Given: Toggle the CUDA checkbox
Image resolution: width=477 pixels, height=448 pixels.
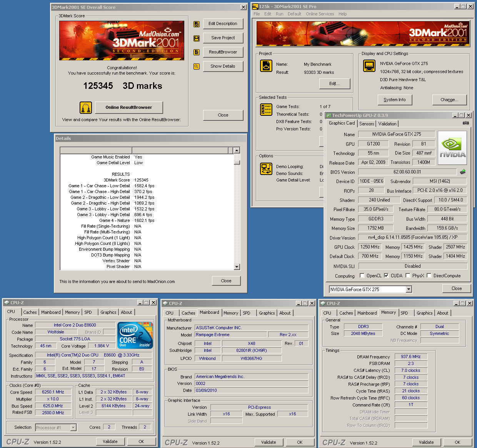Looking at the screenshot, I should click(x=386, y=276).
